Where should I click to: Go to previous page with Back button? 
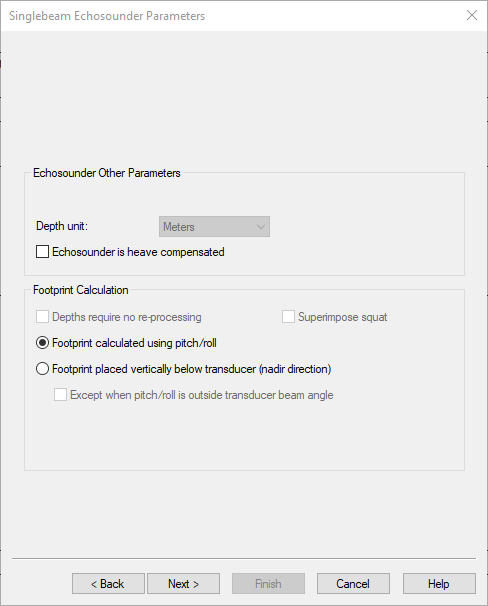point(108,584)
